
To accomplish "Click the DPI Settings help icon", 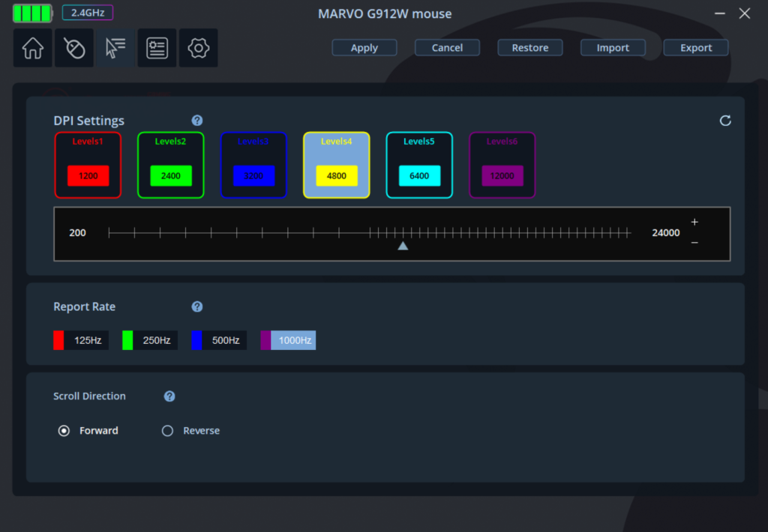I will 197,121.
